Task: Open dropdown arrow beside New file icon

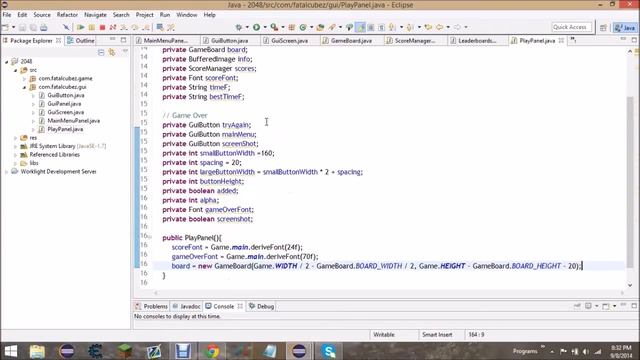Action: [13, 27]
